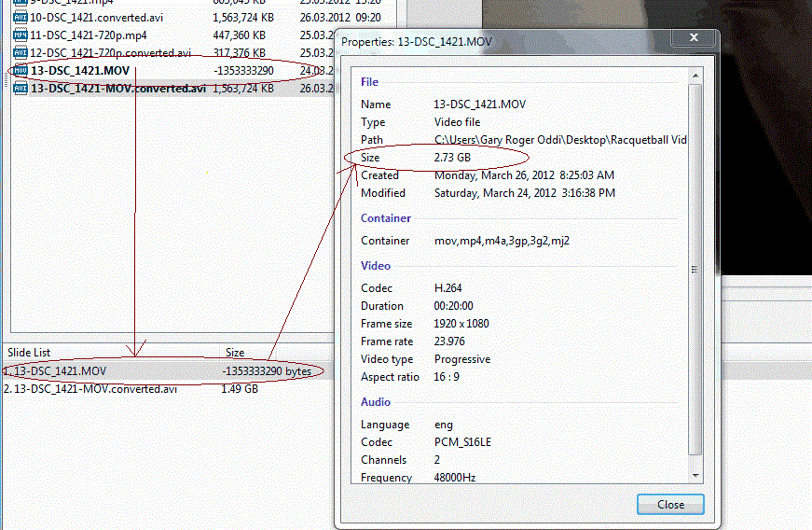Click the X button of Properties dialog

pyautogui.click(x=694, y=37)
